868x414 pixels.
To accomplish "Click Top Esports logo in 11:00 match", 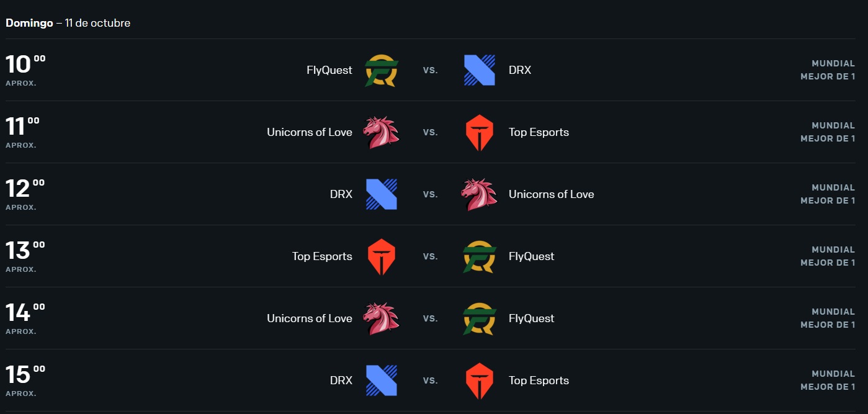I will [480, 132].
